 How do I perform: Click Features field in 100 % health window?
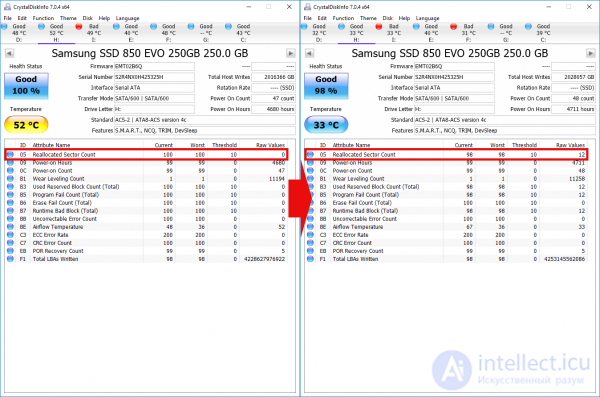pos(205,131)
